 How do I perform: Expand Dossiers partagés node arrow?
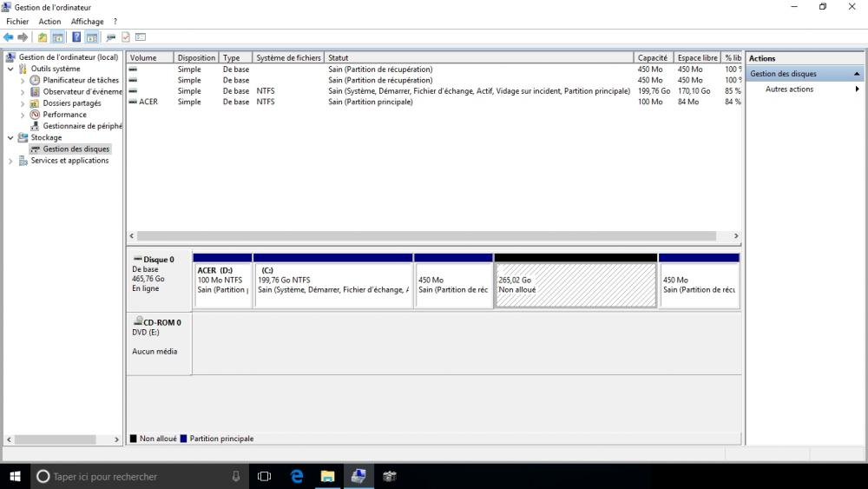[x=23, y=103]
